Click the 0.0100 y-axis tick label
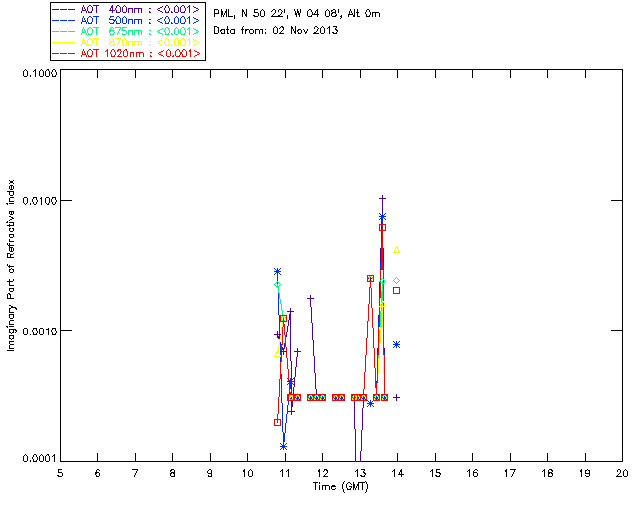The image size is (640, 512). [39, 200]
